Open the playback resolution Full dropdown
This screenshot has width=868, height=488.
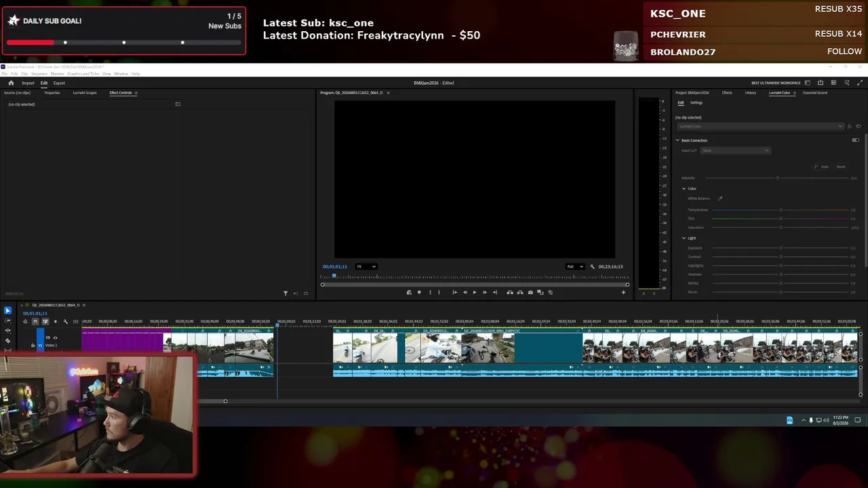pos(575,266)
